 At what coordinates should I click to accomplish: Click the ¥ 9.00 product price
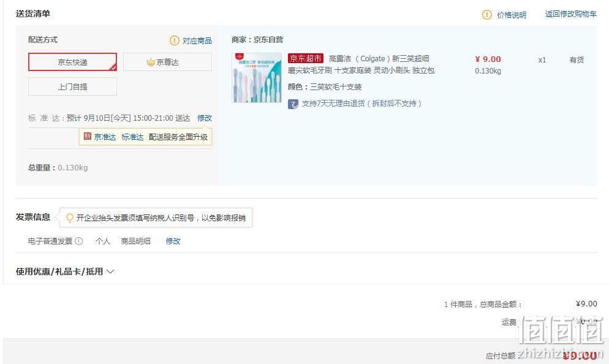[488, 59]
